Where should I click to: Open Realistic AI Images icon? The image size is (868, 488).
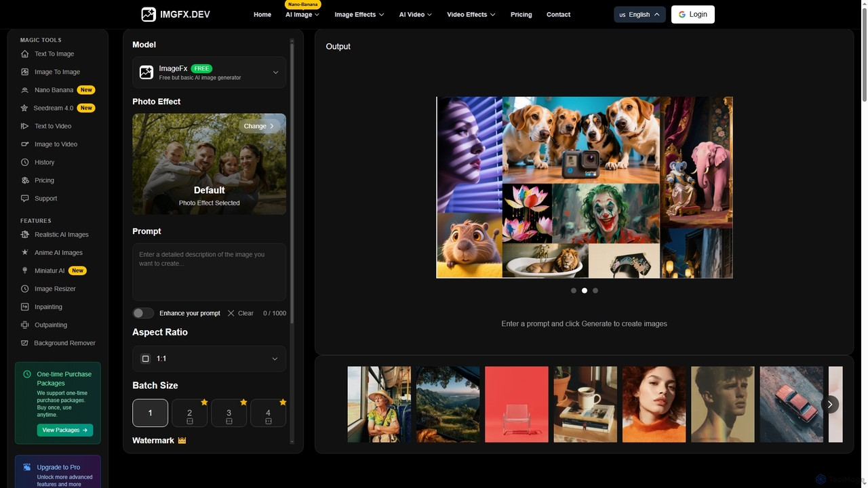tap(25, 235)
